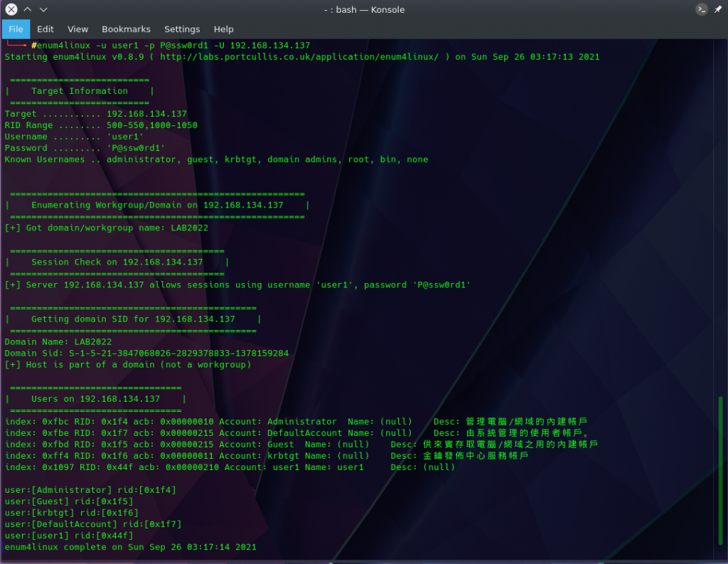Click the 'Getting domain SID' header
The height and width of the screenshot is (564, 728).
pos(133,319)
